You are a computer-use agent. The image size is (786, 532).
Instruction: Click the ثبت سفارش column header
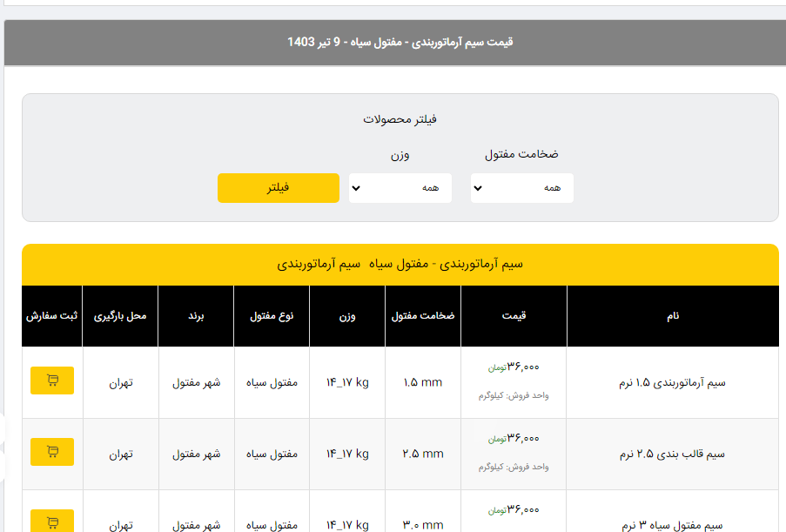pyautogui.click(x=52, y=316)
